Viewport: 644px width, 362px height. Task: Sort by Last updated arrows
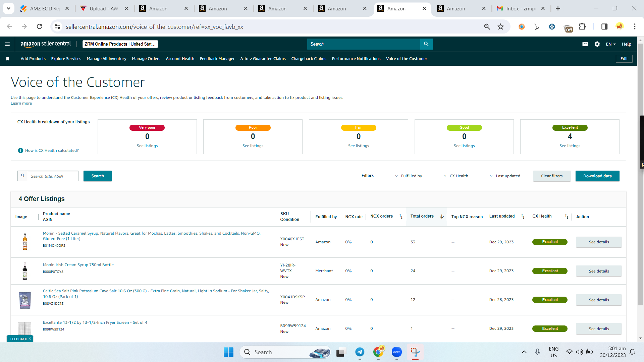523,217
